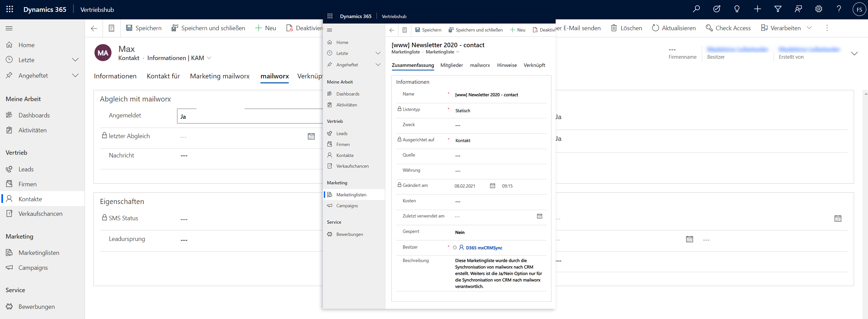This screenshot has width=868, height=319.
Task: Collapse the Max contact window site map hamburger
Action: pyautogui.click(x=9, y=28)
